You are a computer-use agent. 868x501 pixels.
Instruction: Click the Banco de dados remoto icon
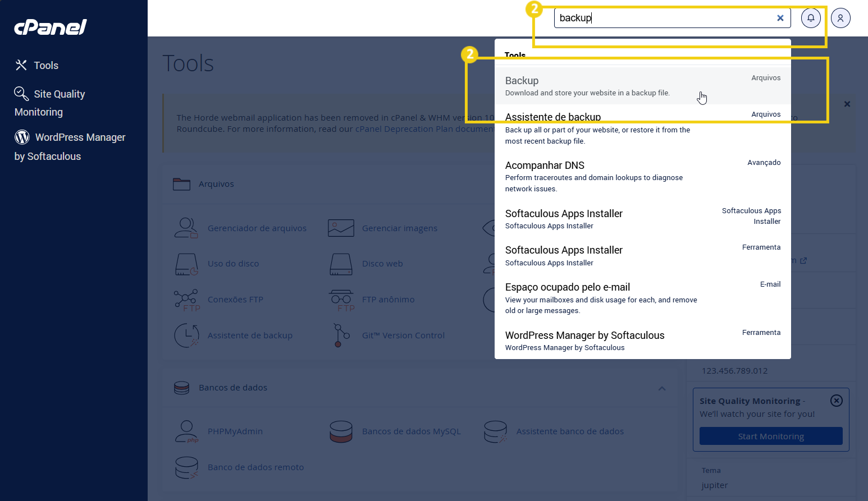click(x=186, y=467)
